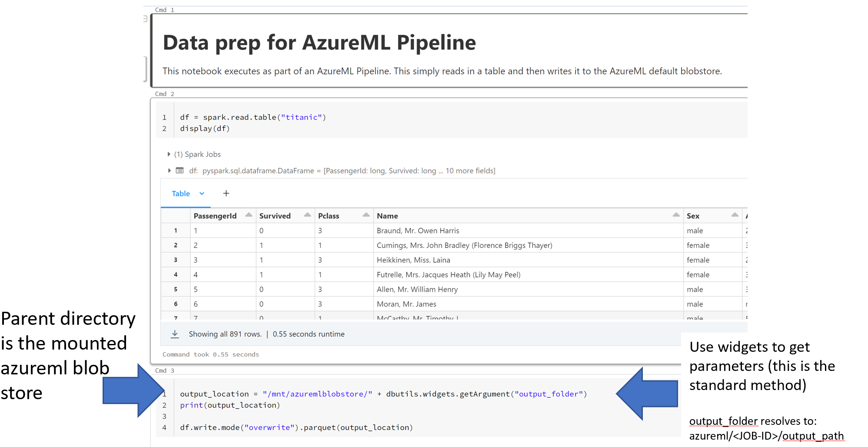Sort by the Survived column arrow
The height and width of the screenshot is (447, 868).
click(307, 215)
